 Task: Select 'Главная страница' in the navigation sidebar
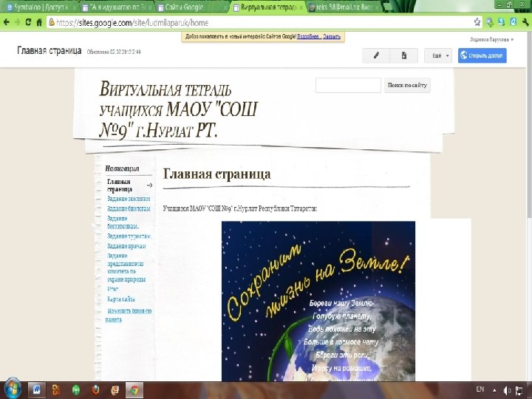coord(119,185)
